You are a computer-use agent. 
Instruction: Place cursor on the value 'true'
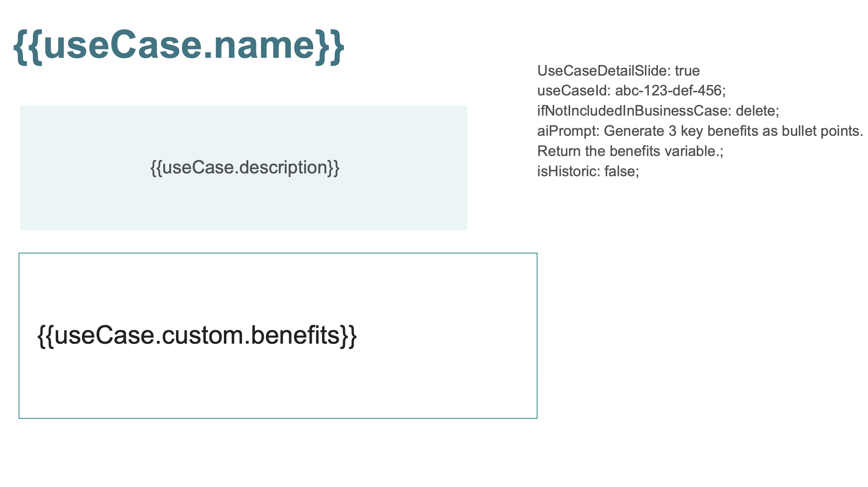pos(687,71)
